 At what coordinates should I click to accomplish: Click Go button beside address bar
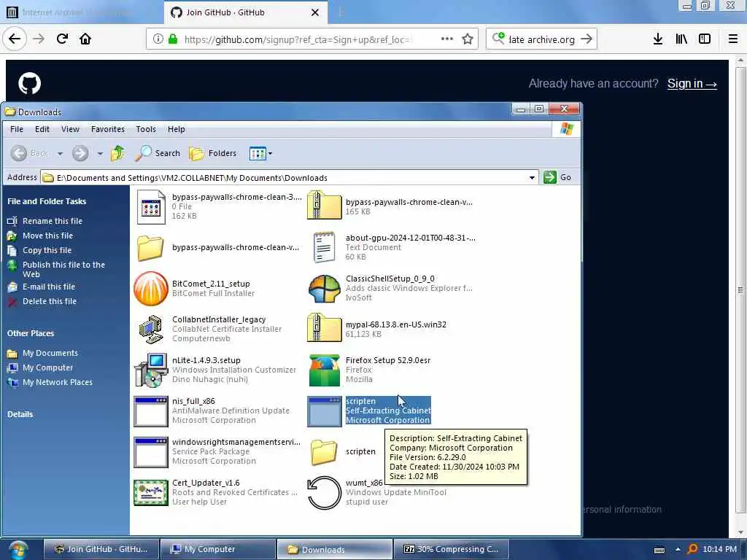(x=557, y=177)
